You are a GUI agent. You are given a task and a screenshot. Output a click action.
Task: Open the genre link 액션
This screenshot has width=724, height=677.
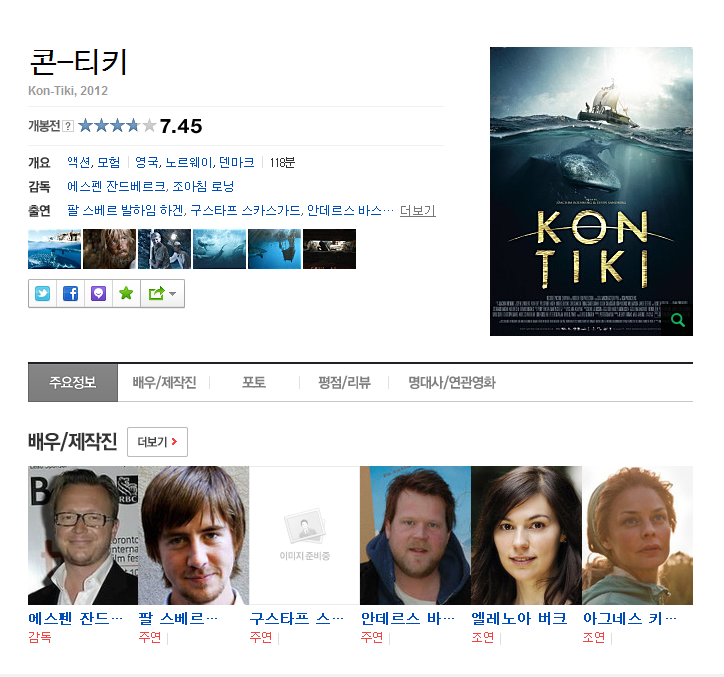coord(78,162)
